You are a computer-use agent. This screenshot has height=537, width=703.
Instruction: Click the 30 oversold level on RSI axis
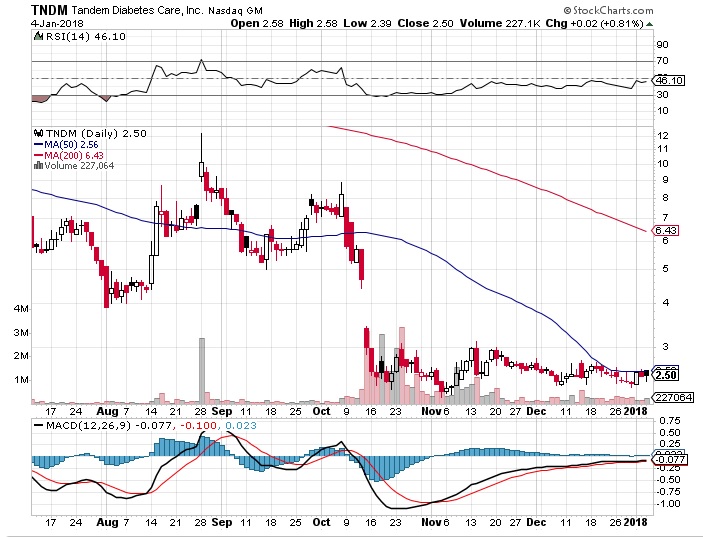click(663, 95)
